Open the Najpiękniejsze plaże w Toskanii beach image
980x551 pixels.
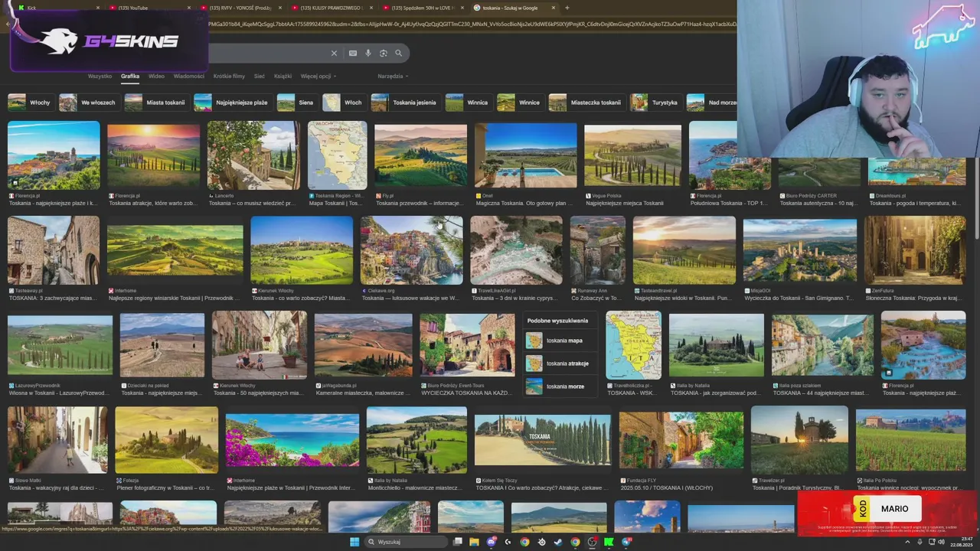tap(292, 440)
